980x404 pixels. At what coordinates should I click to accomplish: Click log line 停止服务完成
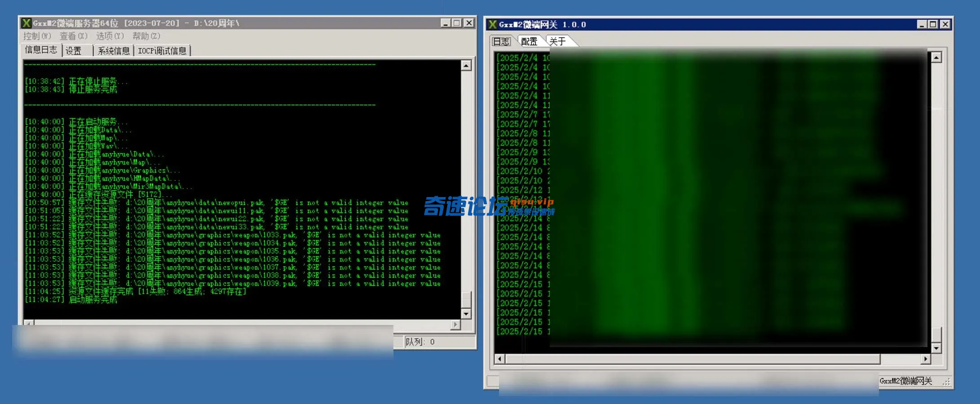pos(71,89)
